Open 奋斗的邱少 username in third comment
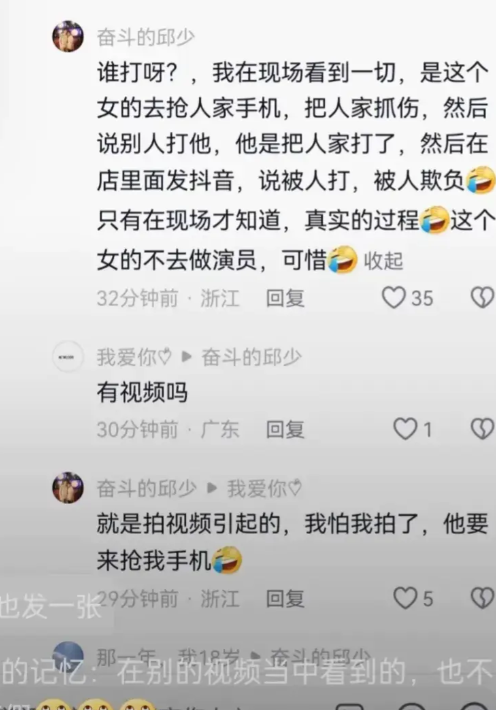The width and height of the screenshot is (496, 710). (x=146, y=488)
